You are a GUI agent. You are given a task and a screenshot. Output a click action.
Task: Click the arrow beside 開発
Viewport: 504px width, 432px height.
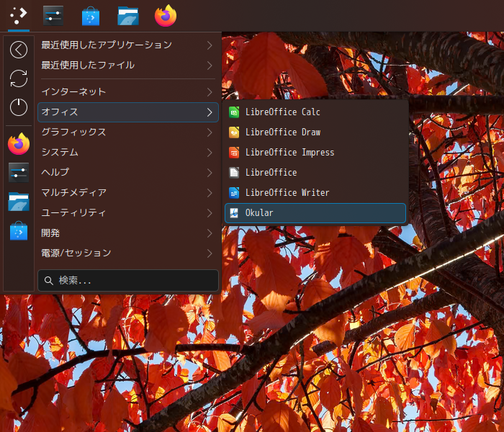[x=210, y=233]
